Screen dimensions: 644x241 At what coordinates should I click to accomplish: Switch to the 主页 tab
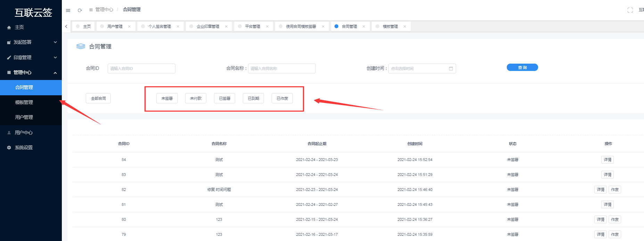point(83,26)
